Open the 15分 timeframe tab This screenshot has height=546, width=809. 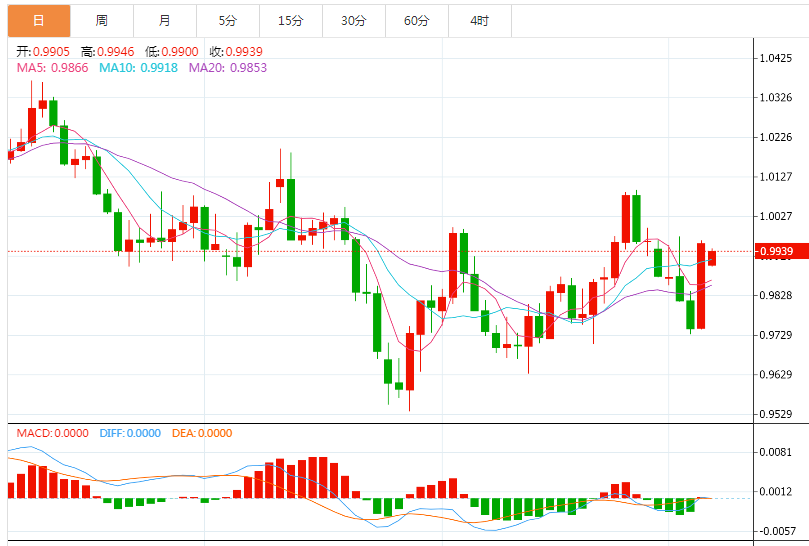[x=290, y=21]
